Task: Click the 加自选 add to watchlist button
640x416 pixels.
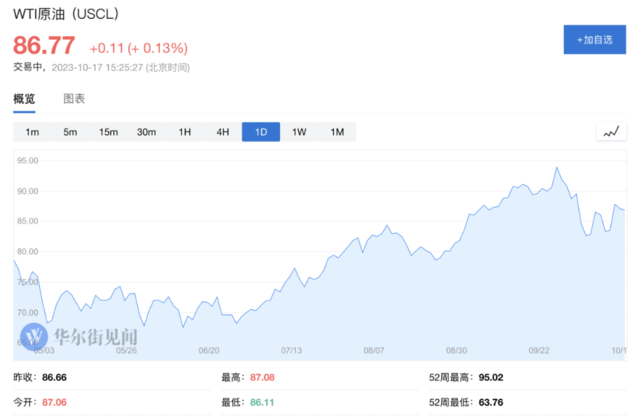Action: click(x=595, y=39)
